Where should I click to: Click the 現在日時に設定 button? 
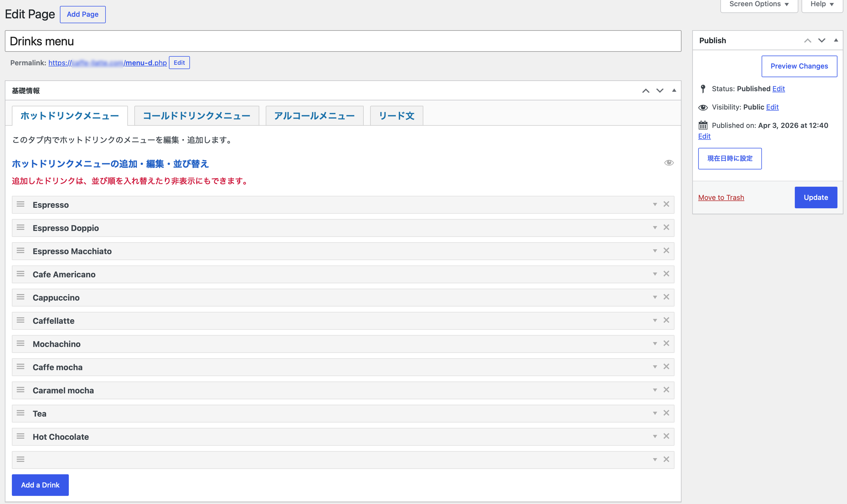[x=730, y=159]
